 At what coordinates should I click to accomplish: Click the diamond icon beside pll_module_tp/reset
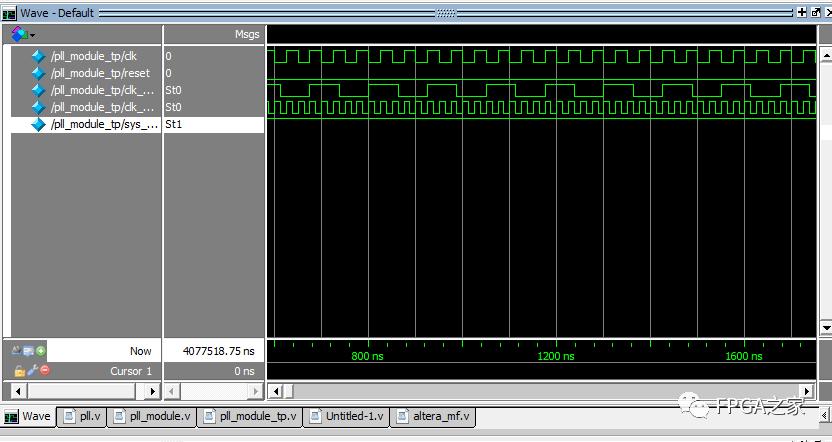tap(39, 73)
